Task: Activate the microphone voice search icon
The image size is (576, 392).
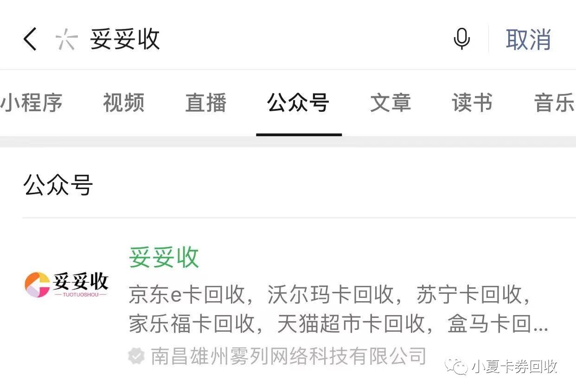Action: point(461,39)
